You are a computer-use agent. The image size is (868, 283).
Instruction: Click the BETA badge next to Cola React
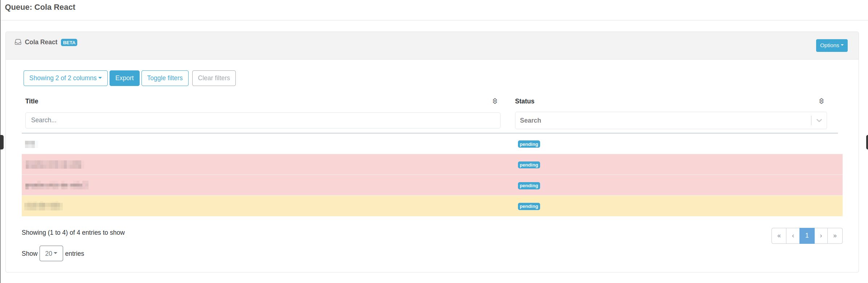(69, 42)
